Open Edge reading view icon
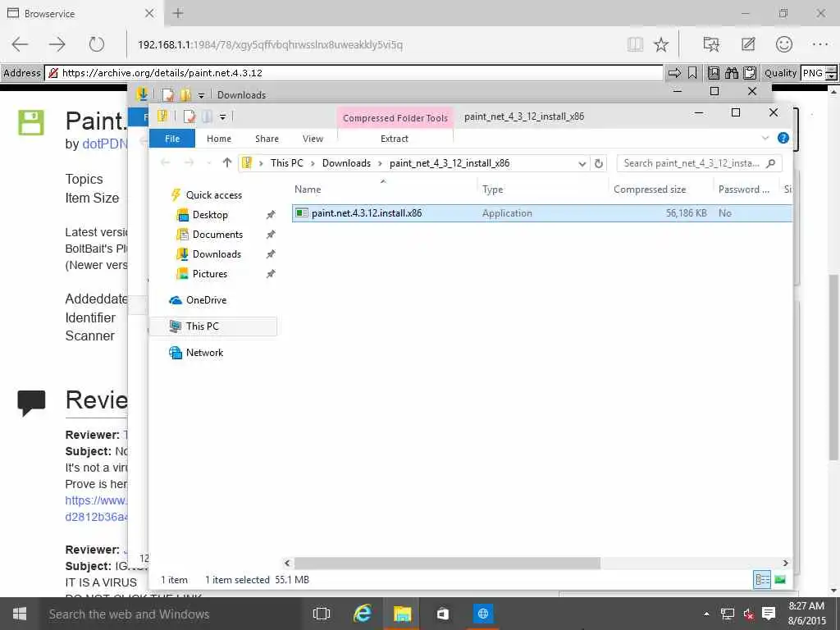The height and width of the screenshot is (630, 840). tap(635, 44)
